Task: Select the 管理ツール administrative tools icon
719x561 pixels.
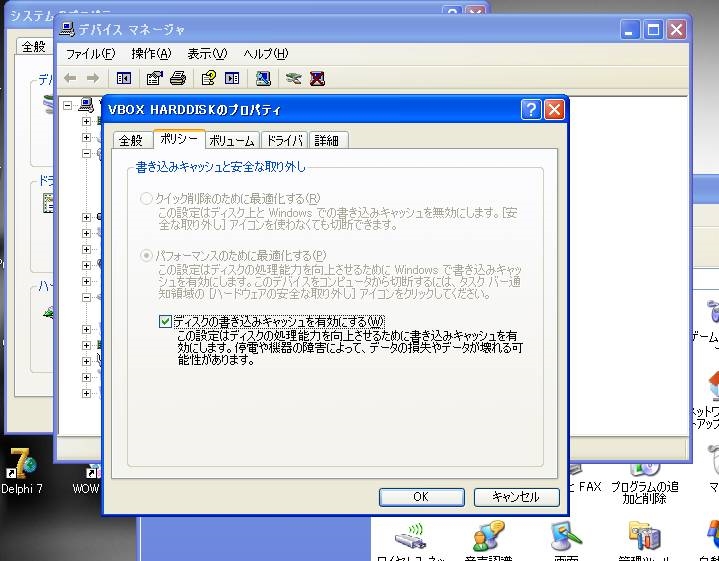Action: pos(644,536)
